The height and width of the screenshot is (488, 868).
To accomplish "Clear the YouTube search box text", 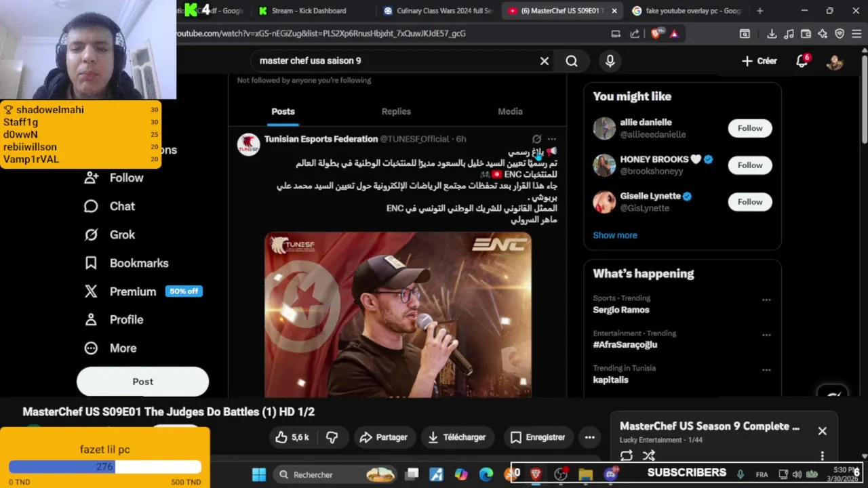I will [x=544, y=61].
